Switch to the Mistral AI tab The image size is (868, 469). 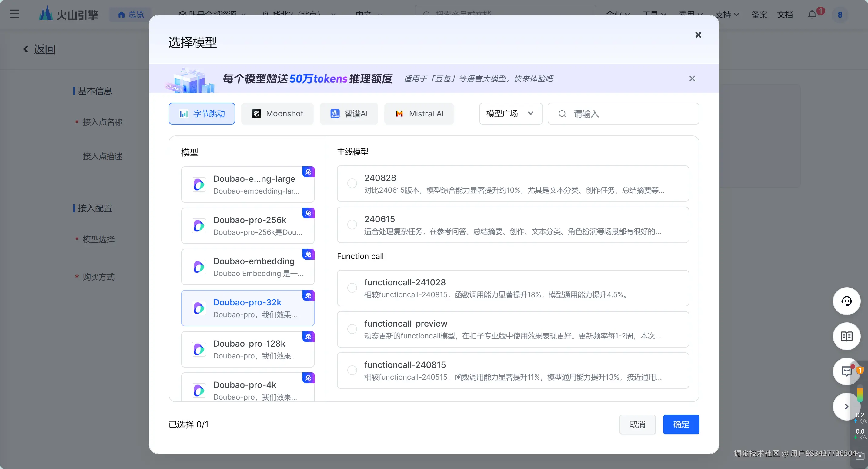[x=419, y=114]
